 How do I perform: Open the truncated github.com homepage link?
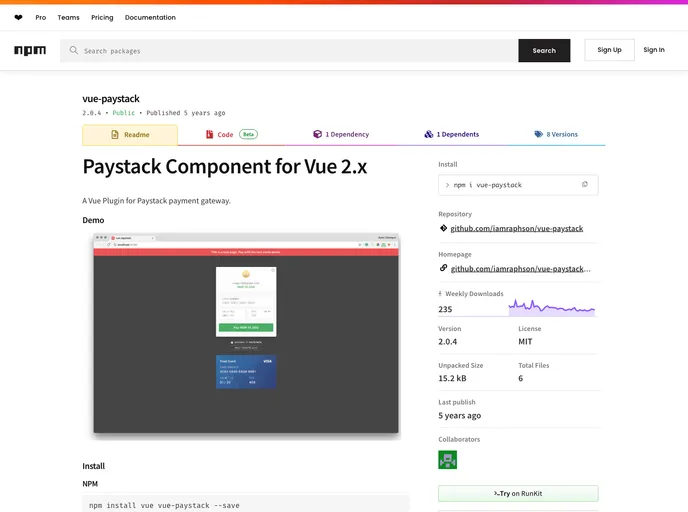(x=520, y=269)
